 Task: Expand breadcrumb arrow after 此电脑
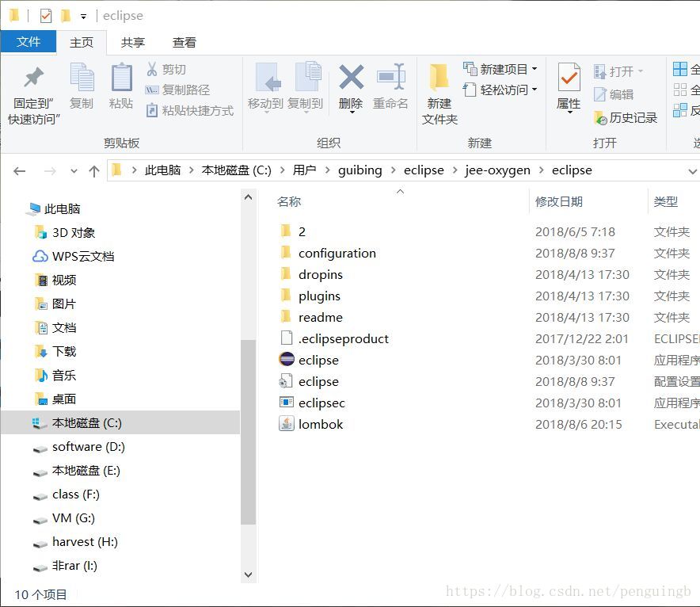pyautogui.click(x=191, y=170)
